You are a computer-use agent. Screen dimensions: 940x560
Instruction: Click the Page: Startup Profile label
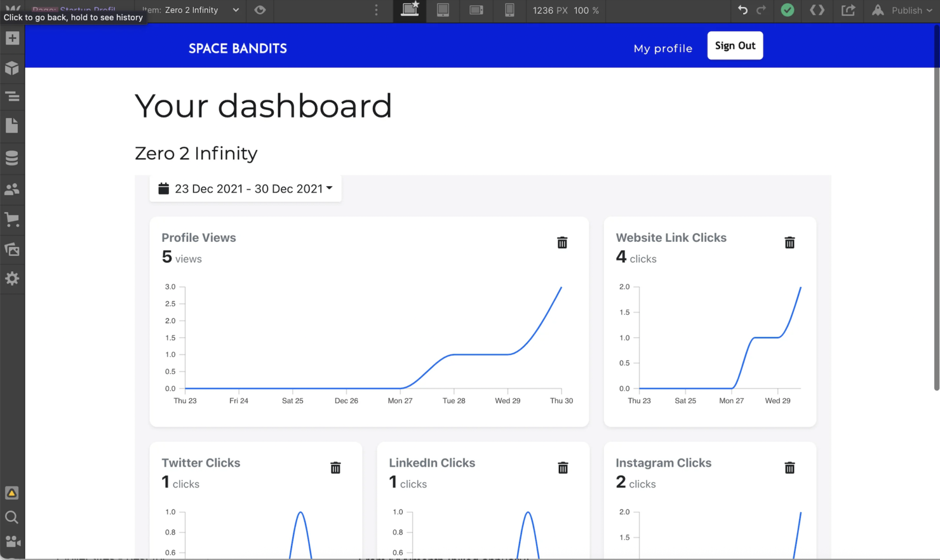74,10
